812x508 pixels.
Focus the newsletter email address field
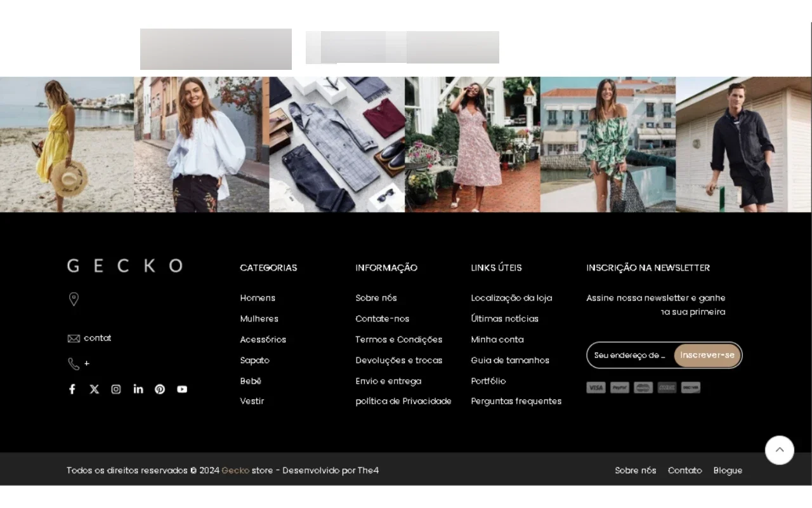pyautogui.click(x=630, y=356)
